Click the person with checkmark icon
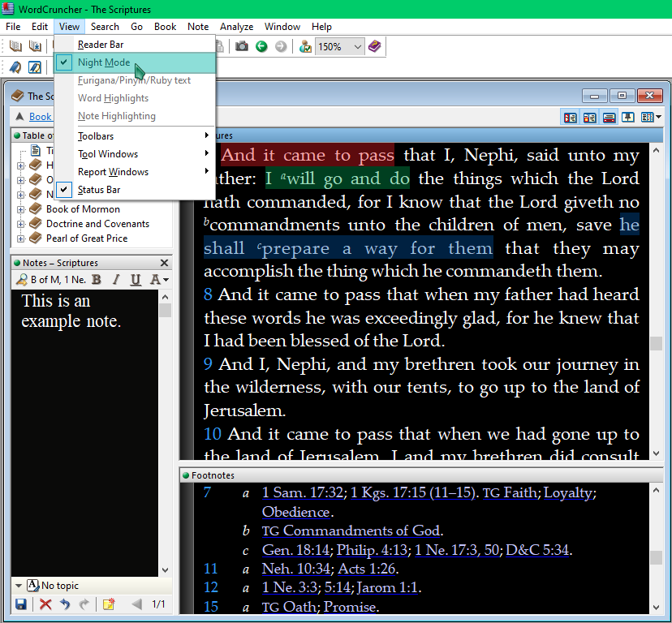Image resolution: width=672 pixels, height=623 pixels. [305, 46]
